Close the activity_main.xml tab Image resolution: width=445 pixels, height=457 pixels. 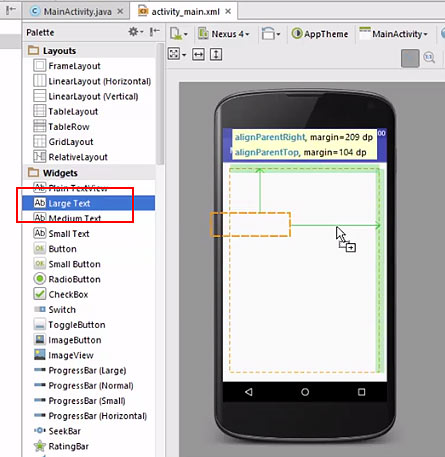pos(228,11)
